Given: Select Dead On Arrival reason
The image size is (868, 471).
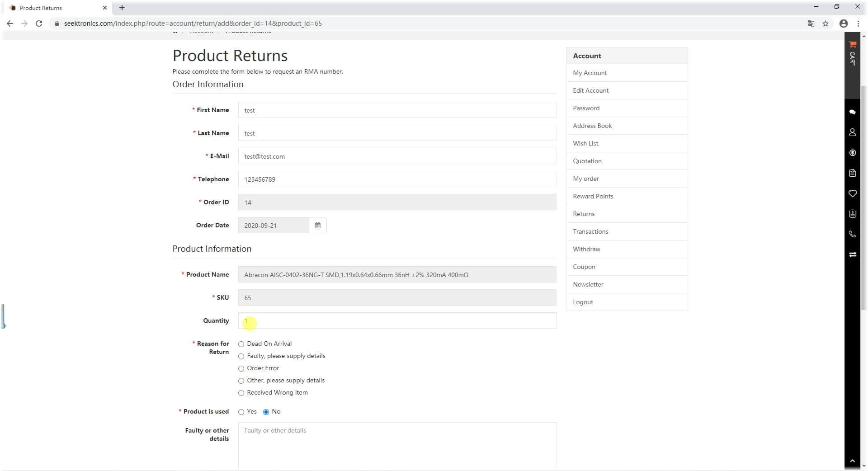Looking at the screenshot, I should (x=241, y=344).
